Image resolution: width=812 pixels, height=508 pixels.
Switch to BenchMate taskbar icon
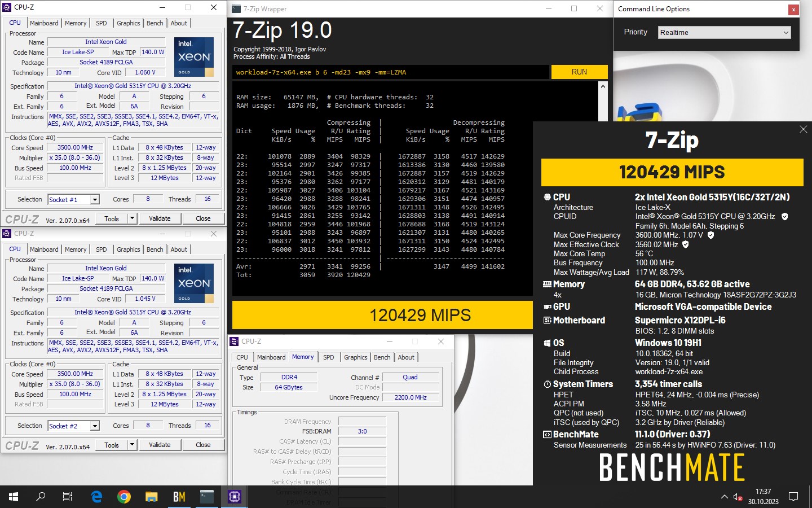pyautogui.click(x=179, y=497)
